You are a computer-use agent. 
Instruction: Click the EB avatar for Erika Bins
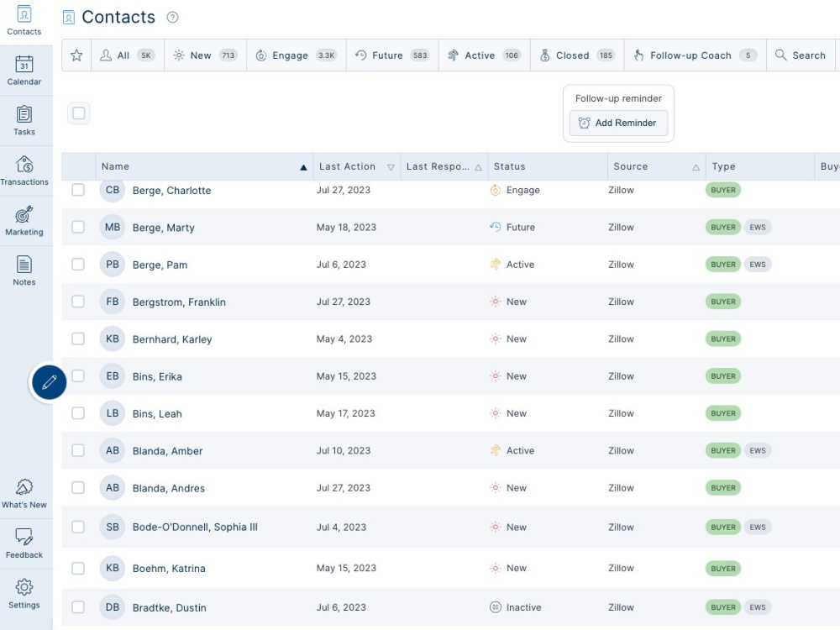113,376
